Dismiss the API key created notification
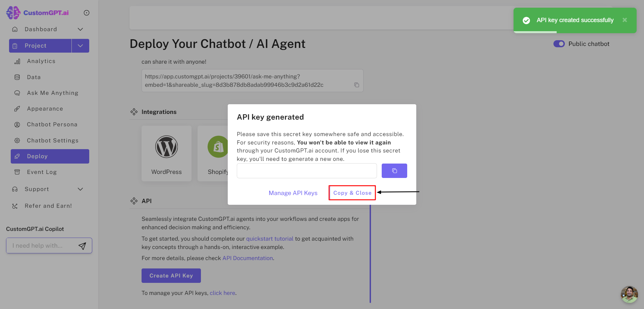This screenshot has height=309, width=644. coord(625,20)
